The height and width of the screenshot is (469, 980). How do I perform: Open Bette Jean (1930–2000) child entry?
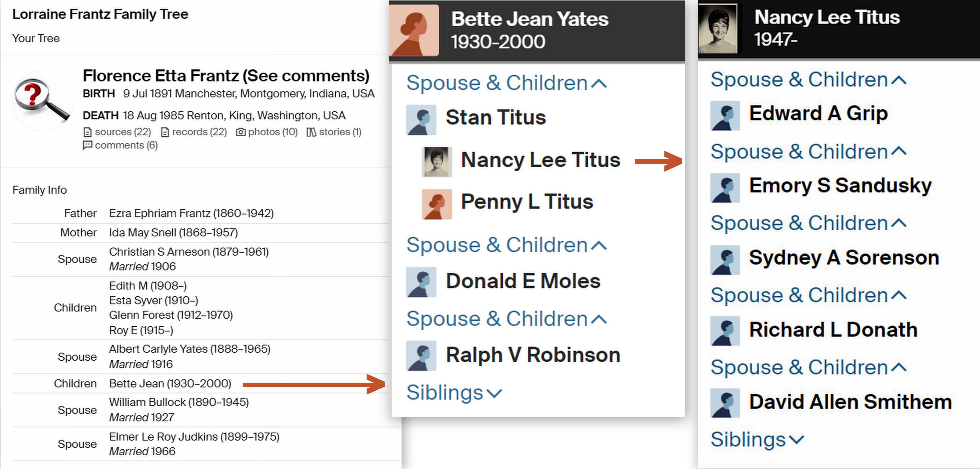(170, 383)
